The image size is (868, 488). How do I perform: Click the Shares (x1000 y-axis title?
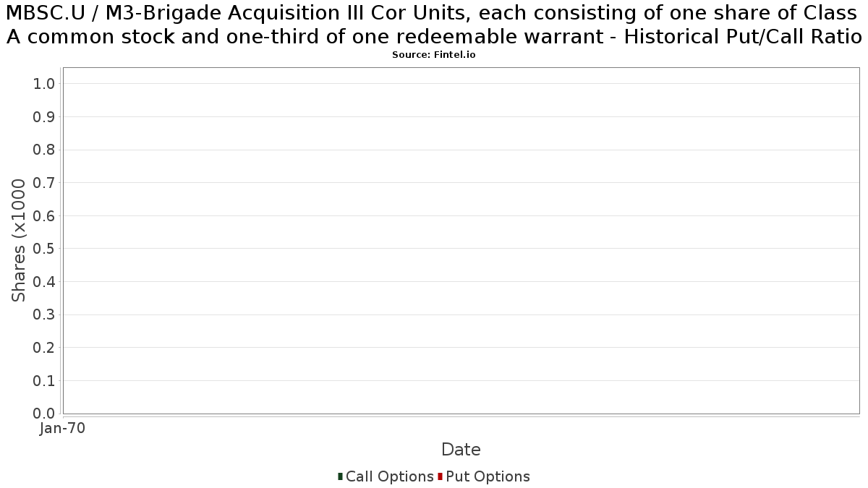pyautogui.click(x=19, y=241)
